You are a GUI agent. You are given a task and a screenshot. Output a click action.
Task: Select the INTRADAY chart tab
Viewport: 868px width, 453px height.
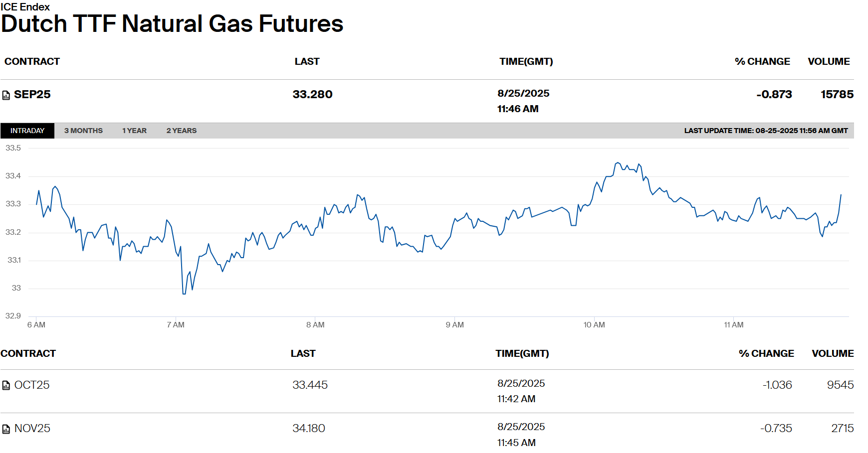(27, 131)
